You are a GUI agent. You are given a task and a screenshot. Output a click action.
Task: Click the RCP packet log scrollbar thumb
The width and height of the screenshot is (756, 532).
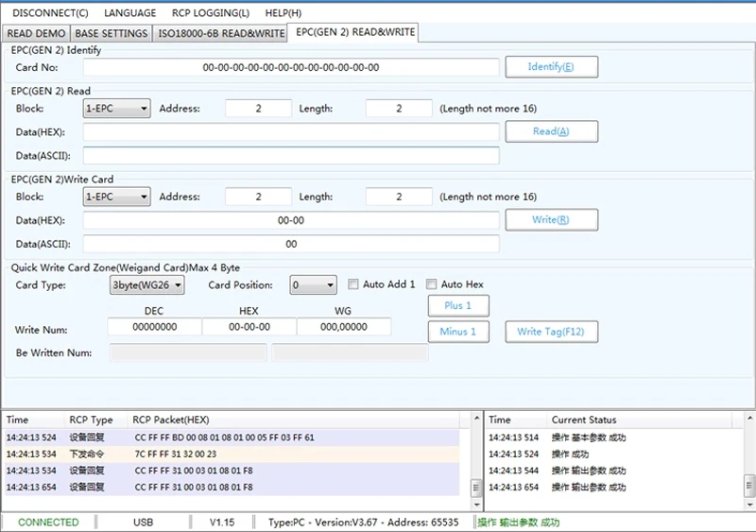coord(476,488)
